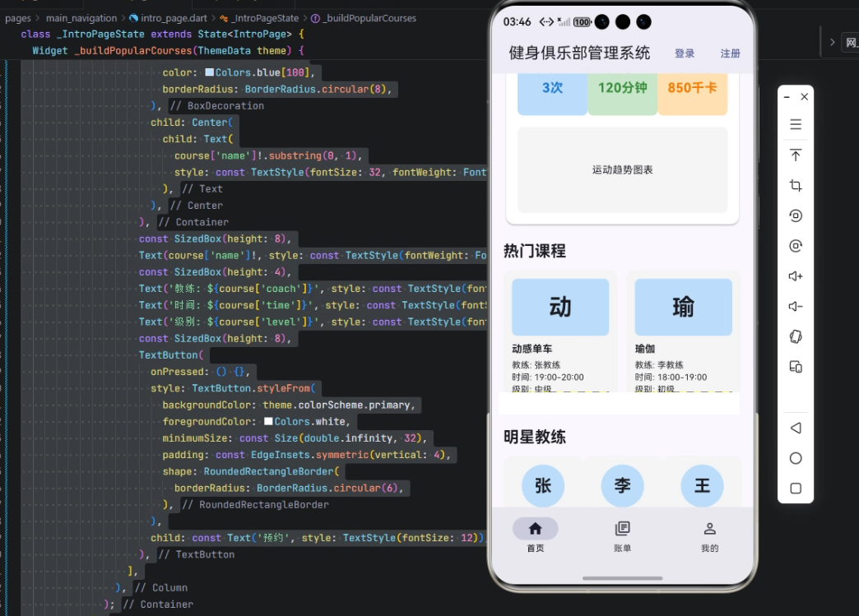Click the emulator volume down icon
The width and height of the screenshot is (859, 616).
tap(796, 306)
